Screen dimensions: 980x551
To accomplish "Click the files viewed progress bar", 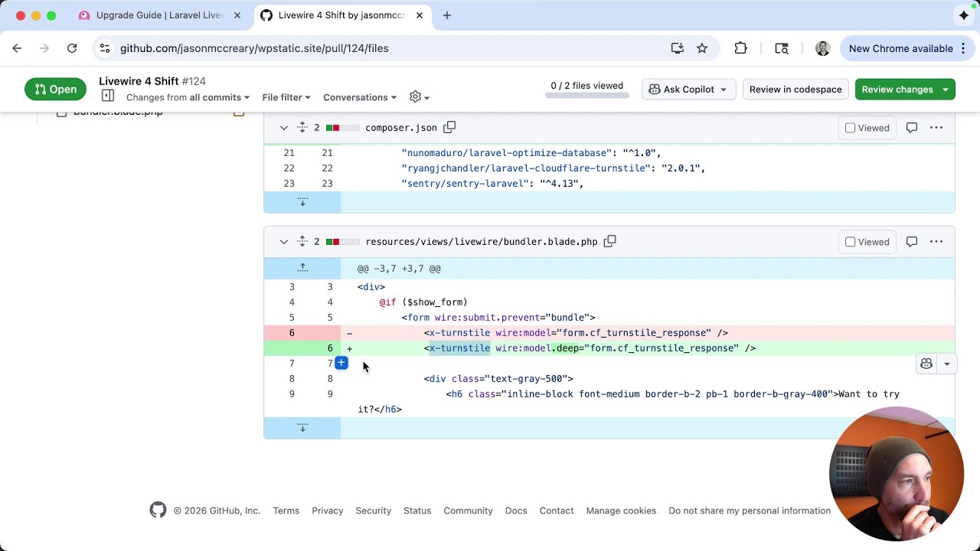I will (x=587, y=96).
